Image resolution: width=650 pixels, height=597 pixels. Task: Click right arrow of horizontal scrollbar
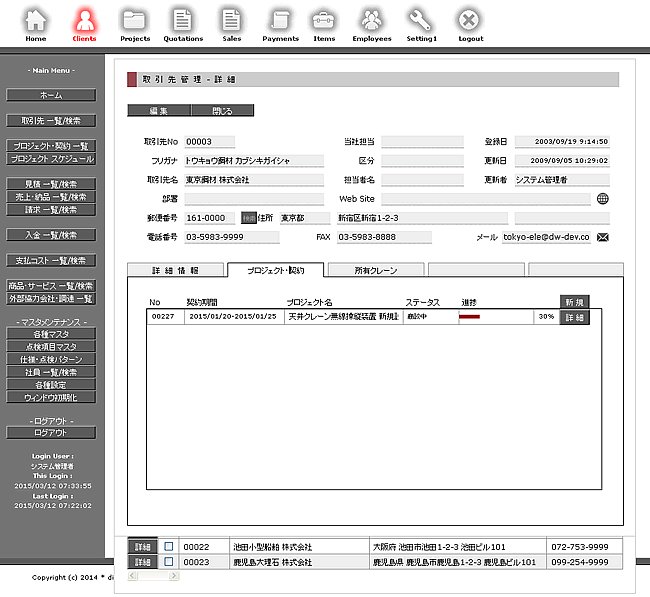coord(174,575)
